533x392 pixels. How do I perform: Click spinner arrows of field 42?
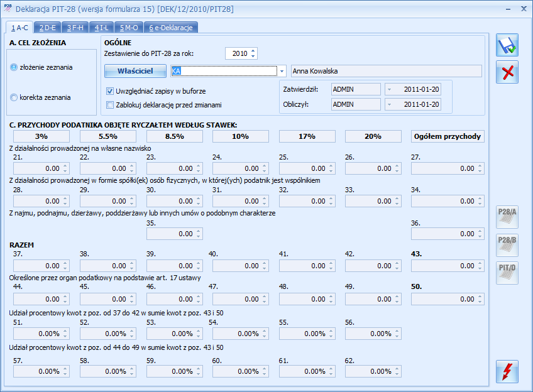397,266
